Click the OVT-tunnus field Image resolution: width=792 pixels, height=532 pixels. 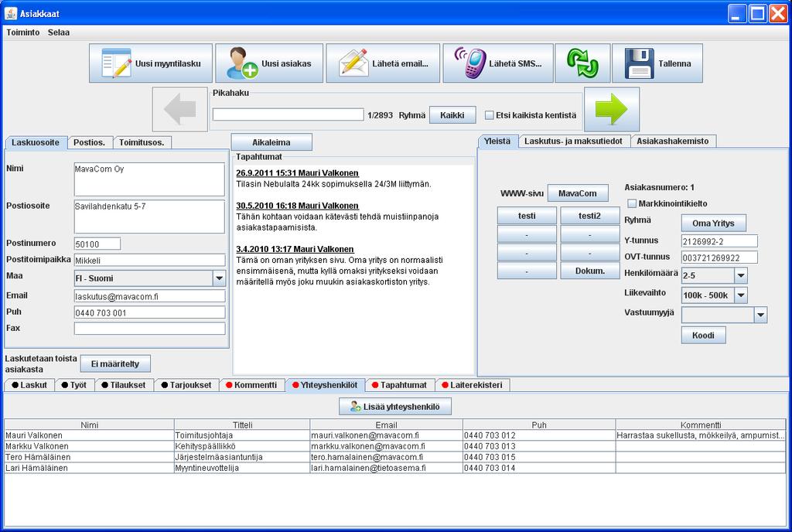coord(719,257)
